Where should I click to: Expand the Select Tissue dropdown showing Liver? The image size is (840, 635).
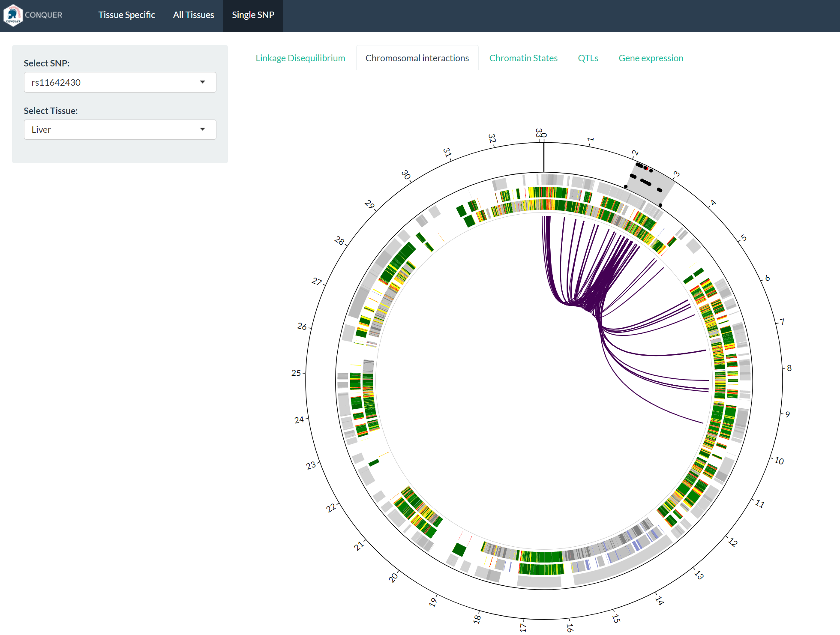[x=120, y=129]
